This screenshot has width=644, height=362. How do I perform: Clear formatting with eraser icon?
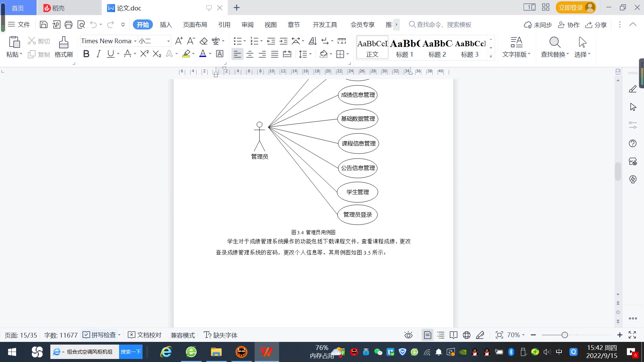pyautogui.click(x=204, y=41)
